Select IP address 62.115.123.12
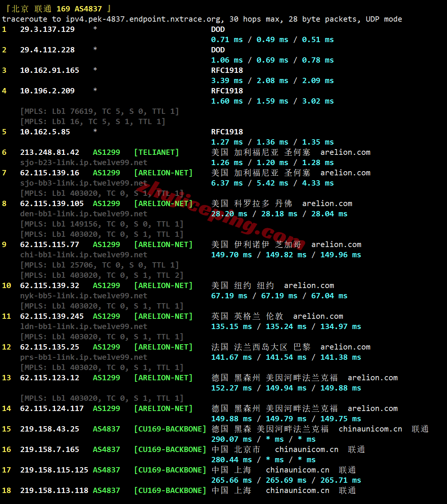Screen dimensions: 447x504 [50, 378]
